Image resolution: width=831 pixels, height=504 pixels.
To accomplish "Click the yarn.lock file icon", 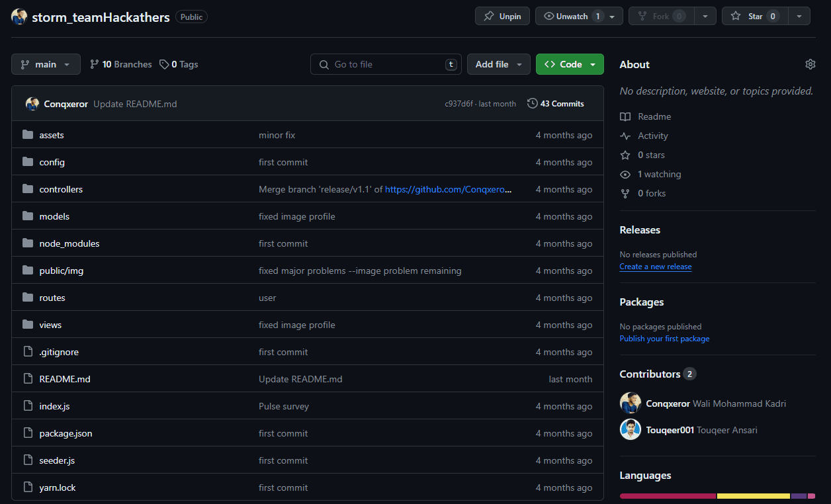I will tap(28, 487).
